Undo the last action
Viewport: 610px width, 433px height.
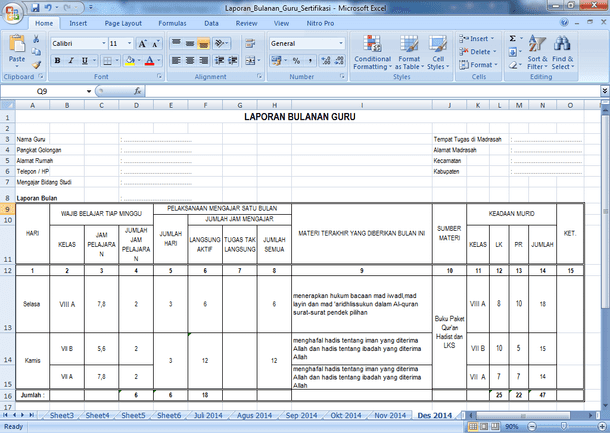point(48,7)
